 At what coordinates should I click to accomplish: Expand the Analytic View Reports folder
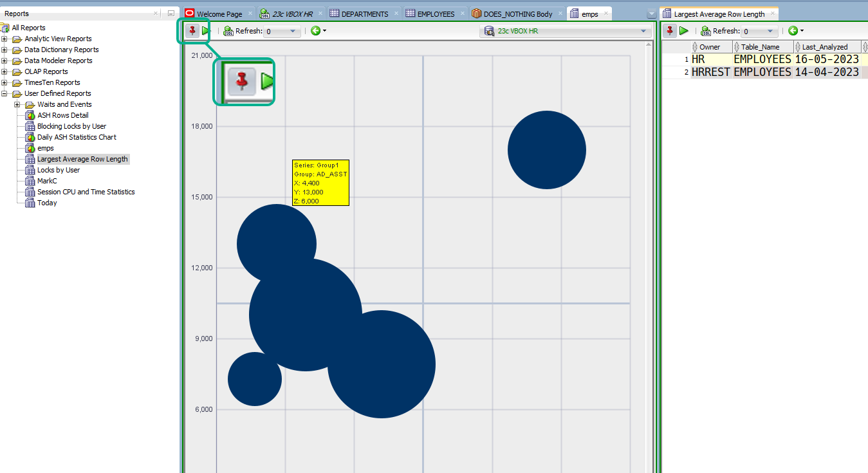point(5,39)
